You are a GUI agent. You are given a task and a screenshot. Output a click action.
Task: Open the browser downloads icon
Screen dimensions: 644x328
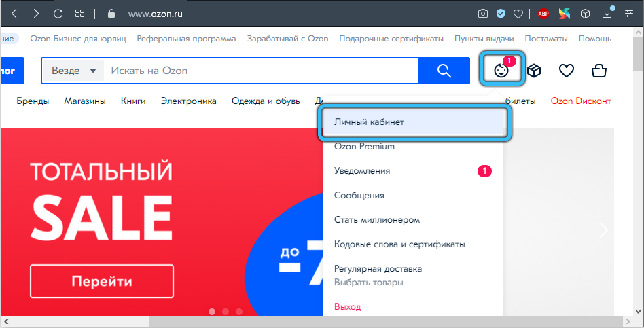[x=609, y=14]
